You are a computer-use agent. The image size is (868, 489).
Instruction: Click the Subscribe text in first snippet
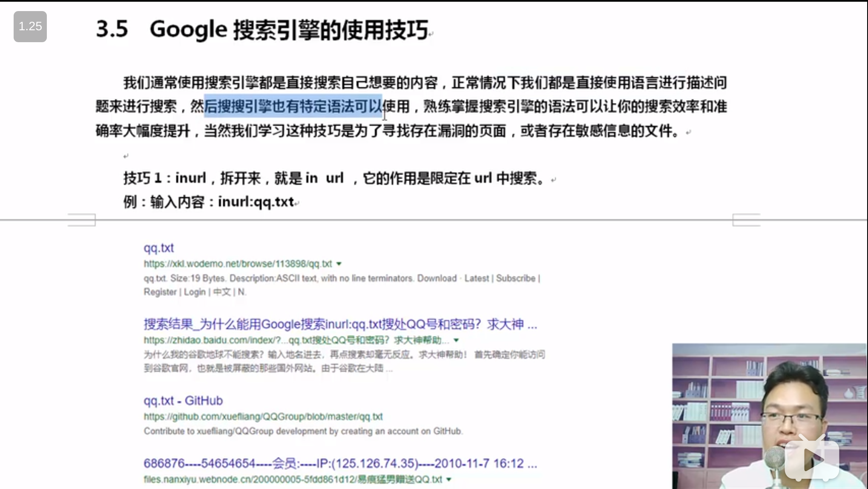click(515, 278)
